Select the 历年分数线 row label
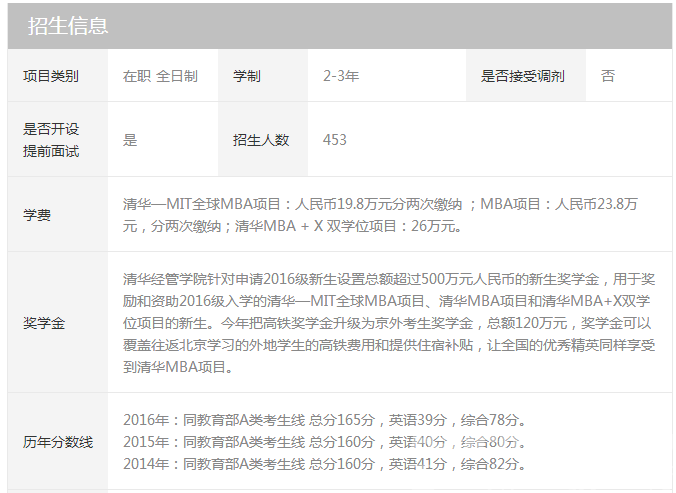 [x=58, y=441]
